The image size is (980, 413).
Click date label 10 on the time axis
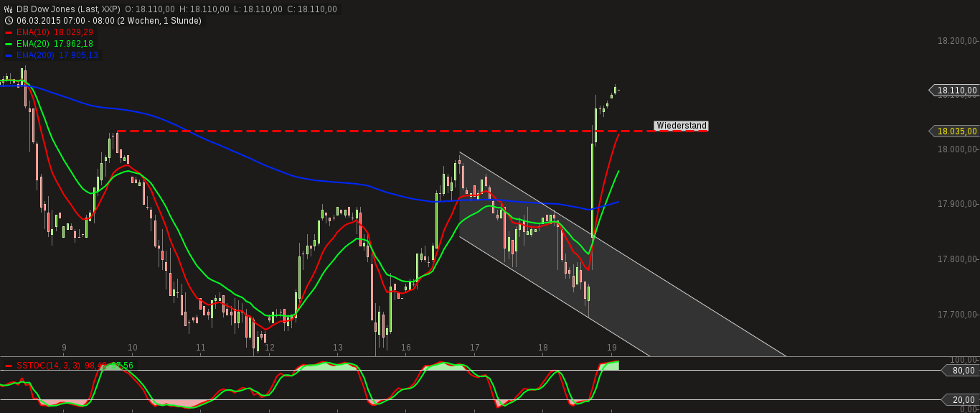(133, 348)
